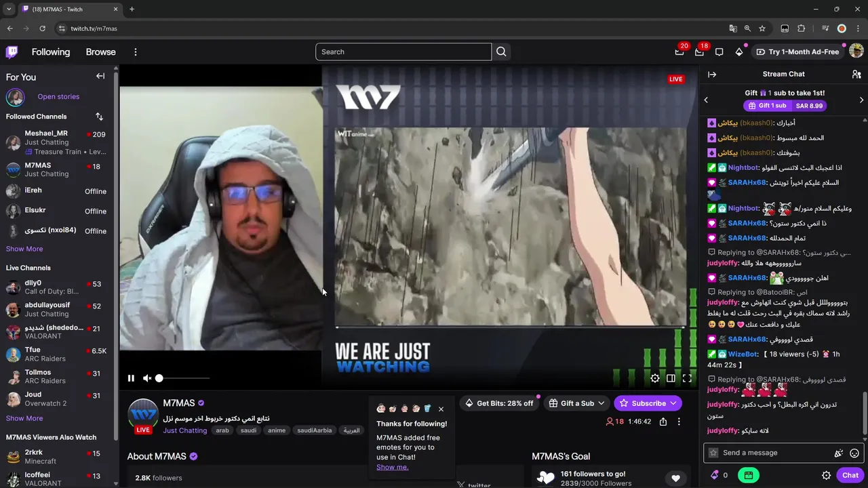
Task: Open the channel points balance showing 0
Action: [719, 475]
